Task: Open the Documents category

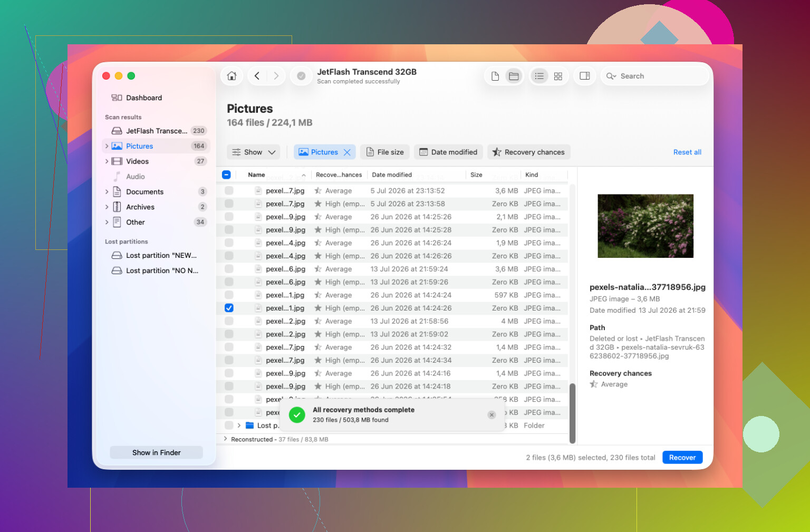Action: (156, 192)
